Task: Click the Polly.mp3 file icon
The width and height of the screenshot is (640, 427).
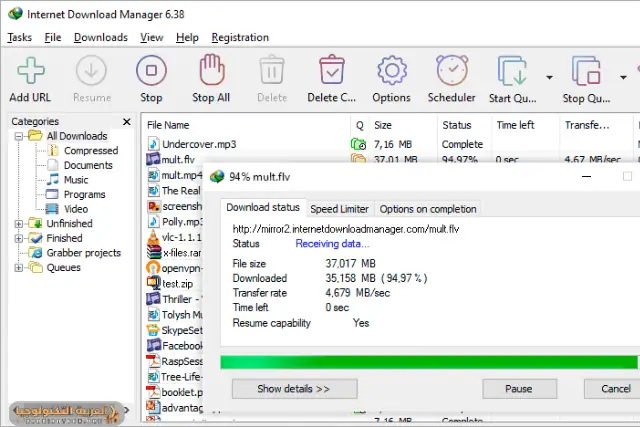Action: 153,222
